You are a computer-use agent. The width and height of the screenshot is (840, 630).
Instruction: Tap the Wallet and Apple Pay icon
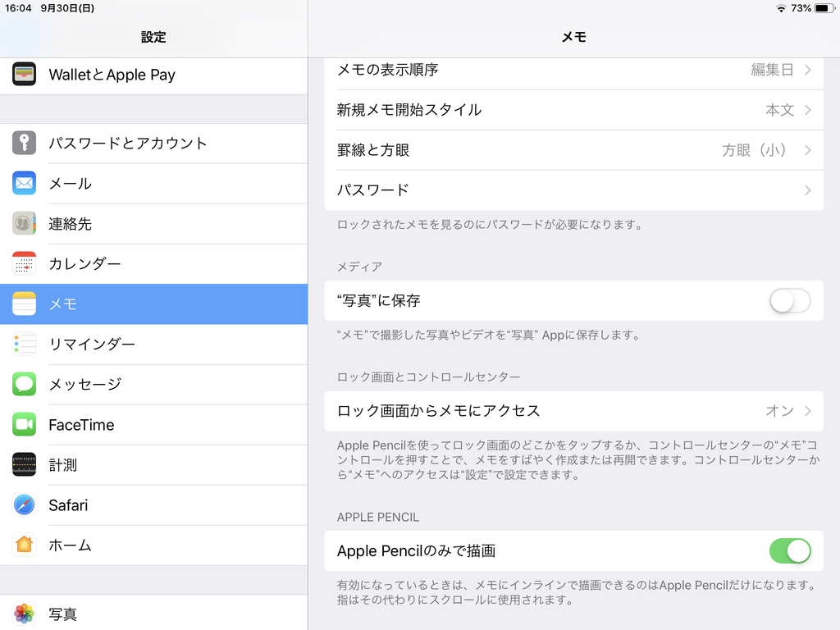(x=24, y=75)
